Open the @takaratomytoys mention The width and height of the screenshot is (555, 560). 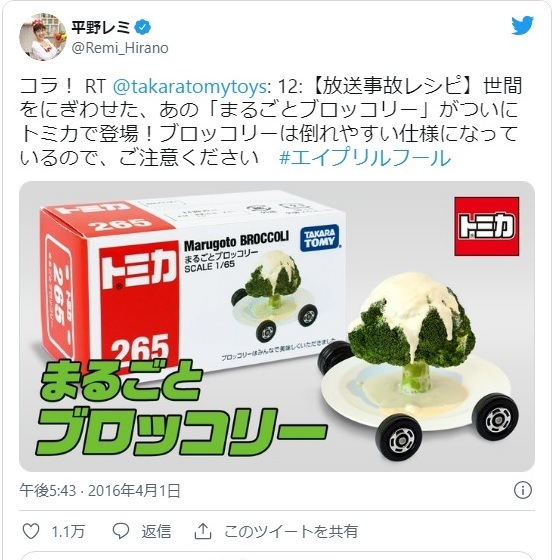(189, 87)
